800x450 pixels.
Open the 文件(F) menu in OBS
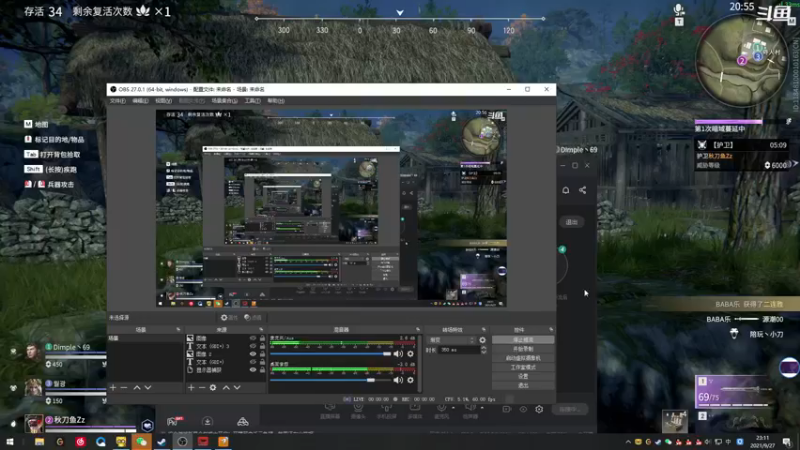click(x=117, y=101)
